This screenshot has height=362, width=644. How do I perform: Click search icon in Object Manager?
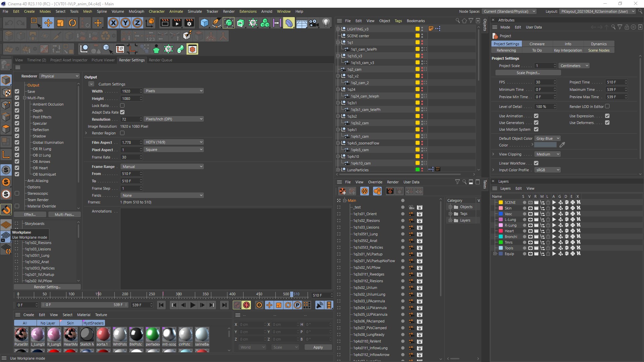point(458,21)
